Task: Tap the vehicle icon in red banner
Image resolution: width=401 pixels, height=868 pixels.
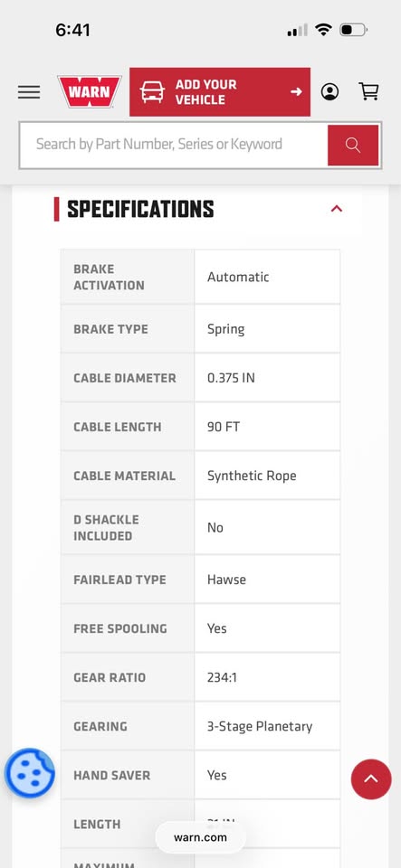Action: pyautogui.click(x=152, y=92)
